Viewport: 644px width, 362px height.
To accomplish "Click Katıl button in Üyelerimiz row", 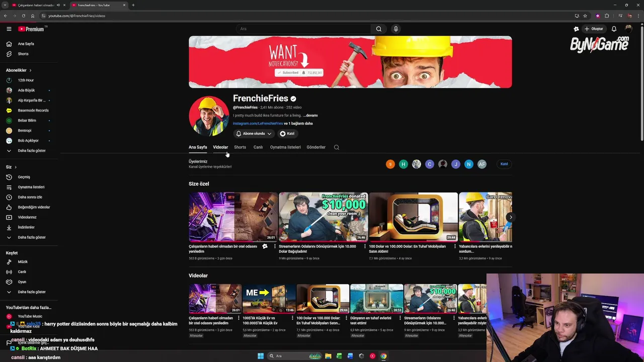I will click(x=504, y=164).
